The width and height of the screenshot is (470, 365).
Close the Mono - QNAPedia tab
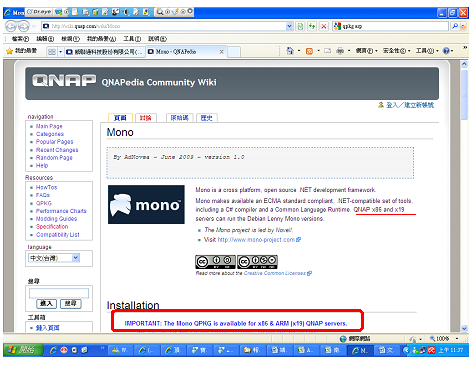(x=221, y=52)
